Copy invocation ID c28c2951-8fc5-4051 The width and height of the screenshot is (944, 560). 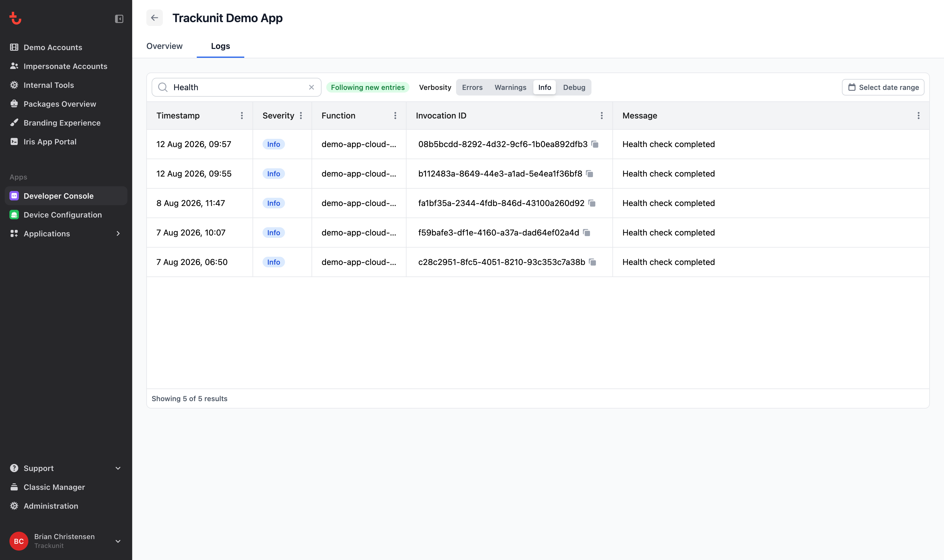click(x=593, y=262)
